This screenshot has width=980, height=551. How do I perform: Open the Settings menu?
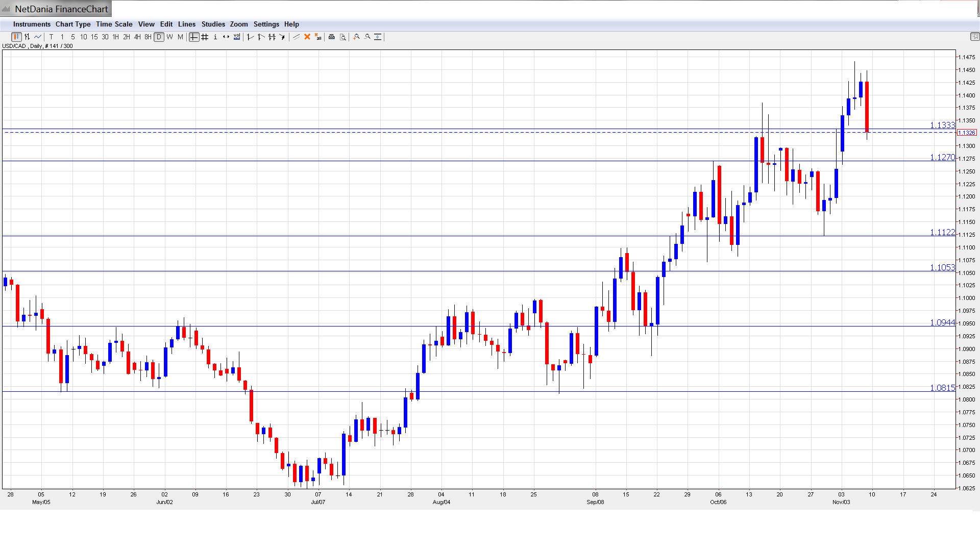[x=266, y=24]
